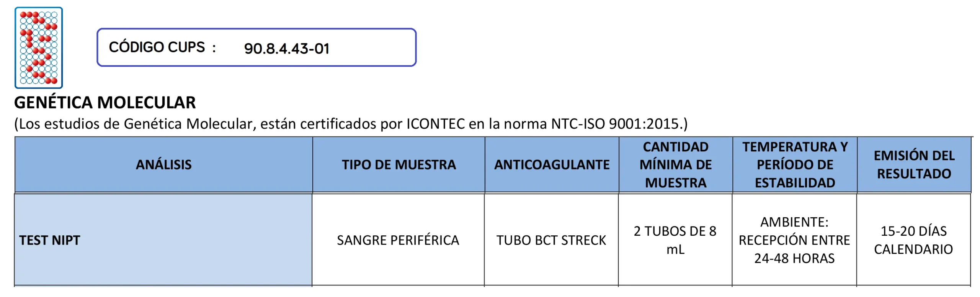Screen dimensions: 980x297
Task: Select the TIPO DE MUESTRA column header
Action: 399,164
